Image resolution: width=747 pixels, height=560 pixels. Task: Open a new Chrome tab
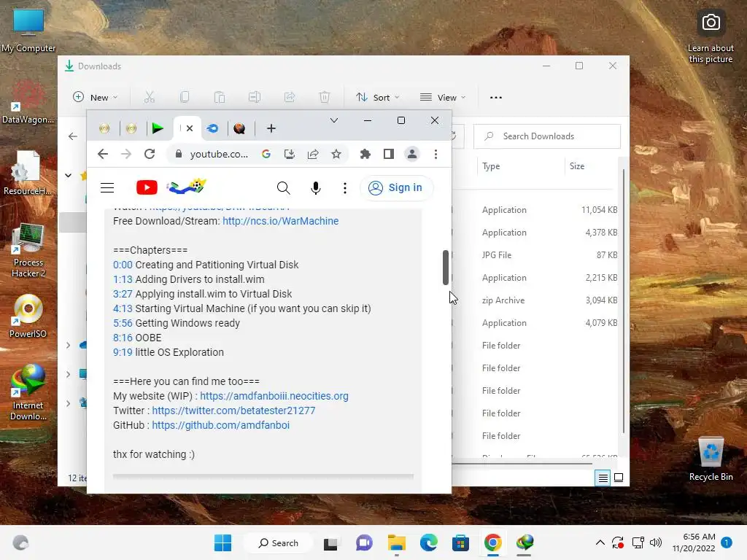(271, 128)
